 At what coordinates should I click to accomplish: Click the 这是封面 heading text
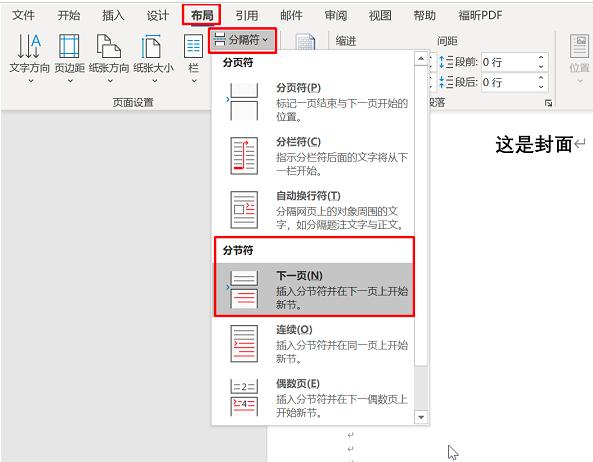point(534,144)
